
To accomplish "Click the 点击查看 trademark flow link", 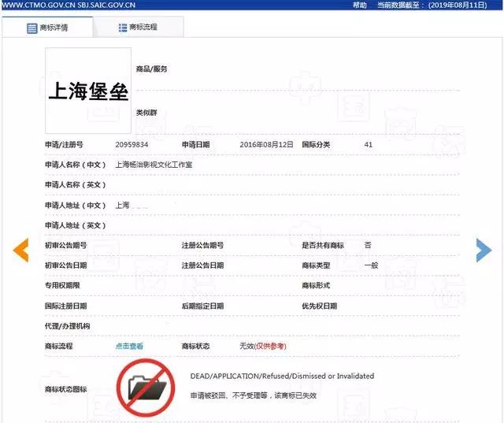I will pos(129,346).
